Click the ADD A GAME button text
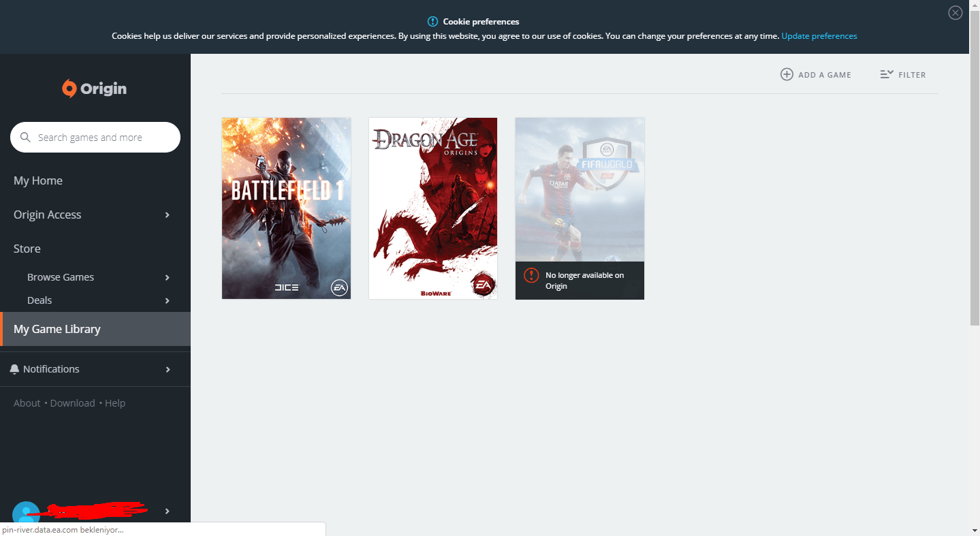The width and height of the screenshot is (980, 536). pos(825,75)
